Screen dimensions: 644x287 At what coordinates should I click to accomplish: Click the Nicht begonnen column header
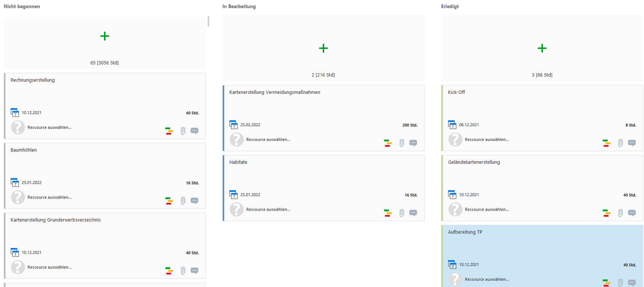click(22, 6)
